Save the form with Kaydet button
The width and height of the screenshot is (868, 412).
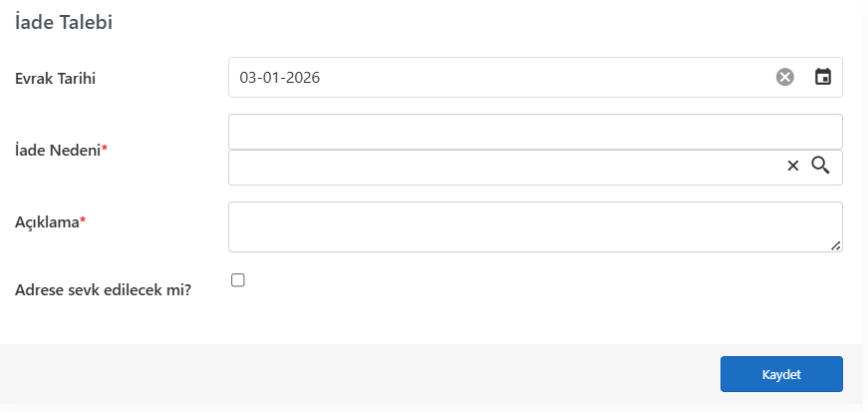(781, 374)
